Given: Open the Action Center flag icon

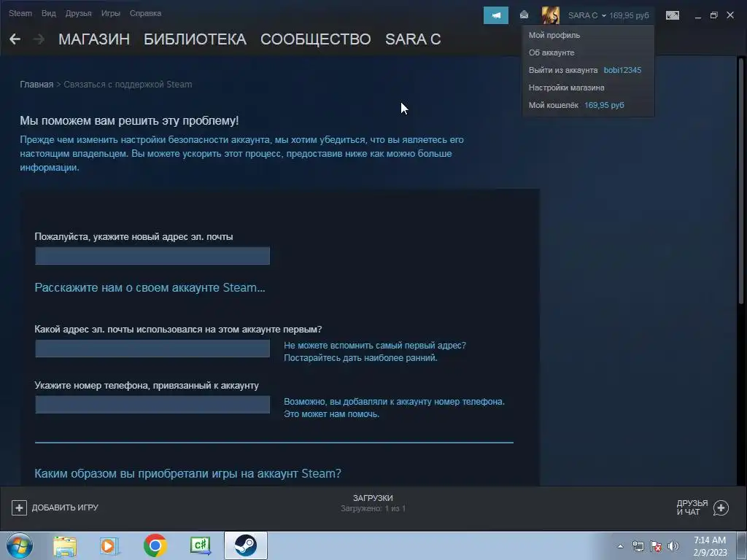Looking at the screenshot, I should point(656,546).
